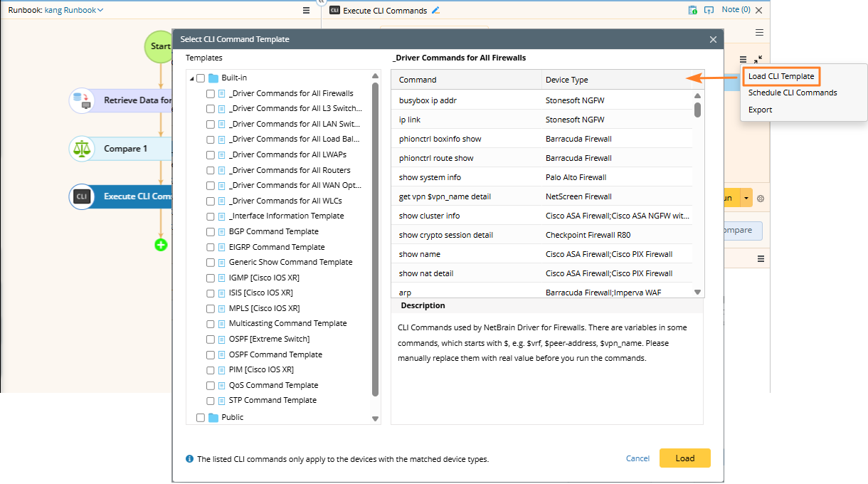Click the Cancel link

click(637, 458)
